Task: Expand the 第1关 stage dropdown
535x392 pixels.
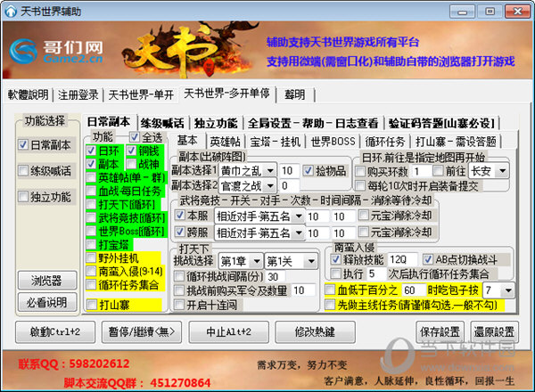Action: 311,261
